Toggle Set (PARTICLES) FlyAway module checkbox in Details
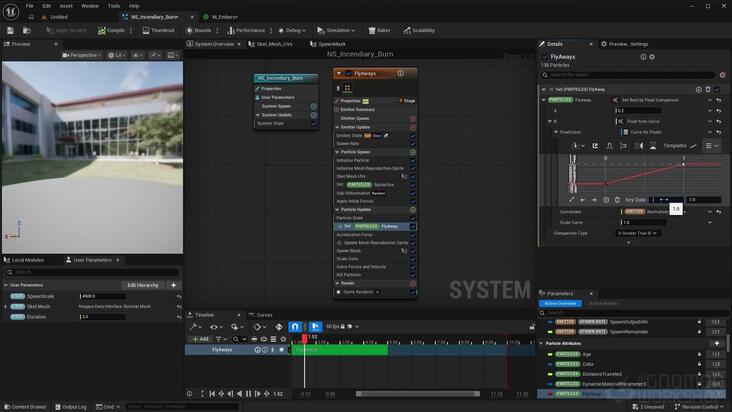Screen dimensions: 732x412 [x=717, y=89]
